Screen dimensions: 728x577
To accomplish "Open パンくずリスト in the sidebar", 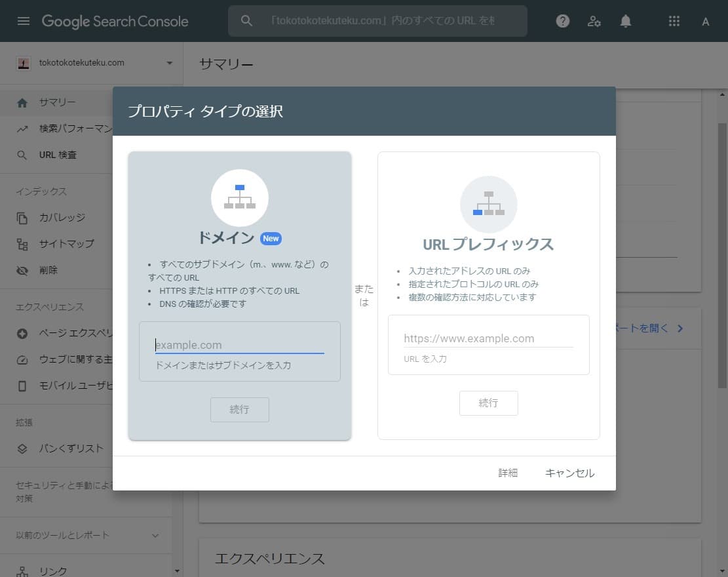I will pyautogui.click(x=56, y=448).
